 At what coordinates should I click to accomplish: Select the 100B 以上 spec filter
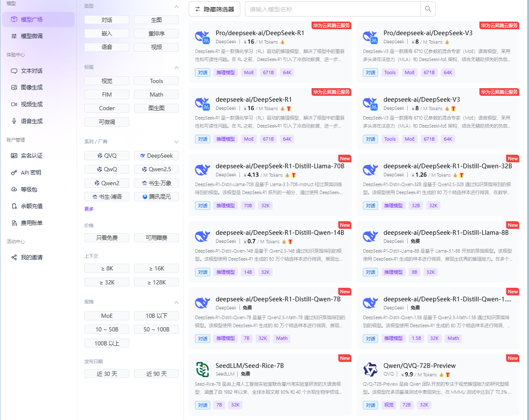(x=107, y=343)
